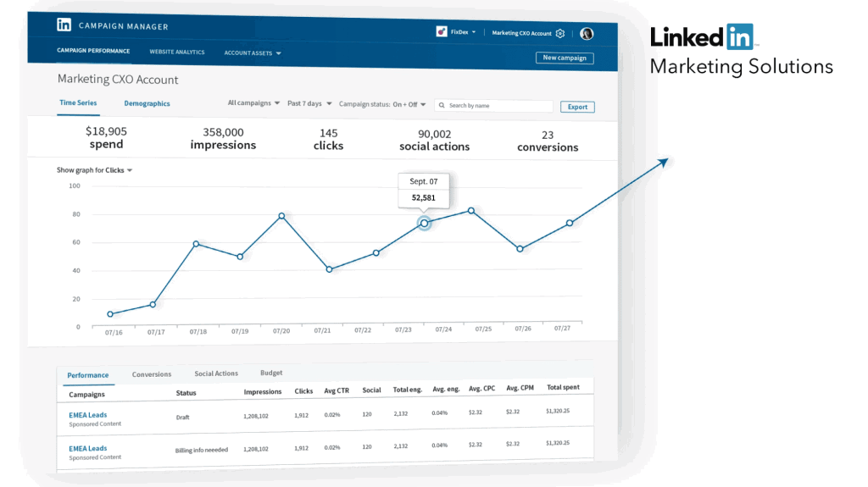Go to Campaign Performance menu item
The width and height of the screenshot is (868, 487).
(93, 51)
